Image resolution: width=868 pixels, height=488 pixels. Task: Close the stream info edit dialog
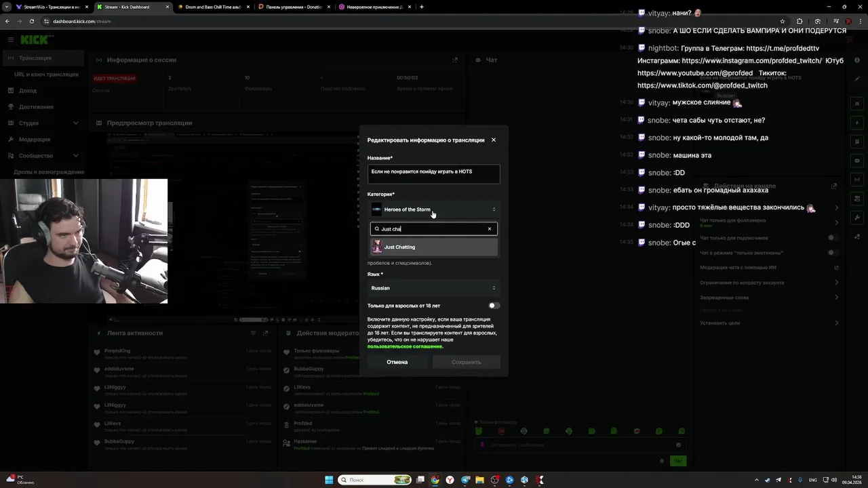coord(494,140)
